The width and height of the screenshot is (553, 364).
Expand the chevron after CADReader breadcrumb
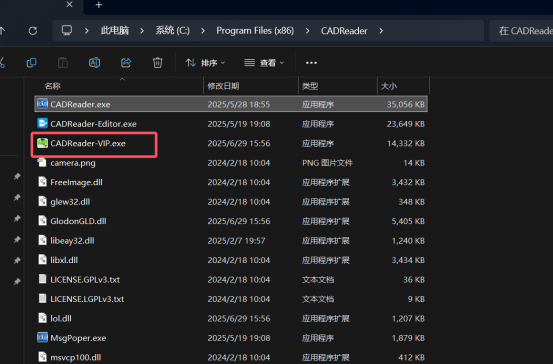click(381, 31)
